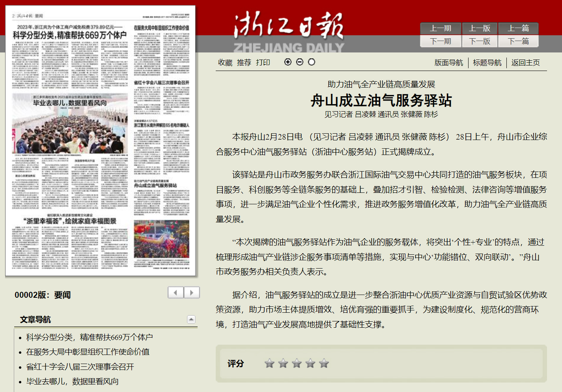Screen dimensions: 562x392
Task: Open 标题导航 headline navigation
Action: 487,63
